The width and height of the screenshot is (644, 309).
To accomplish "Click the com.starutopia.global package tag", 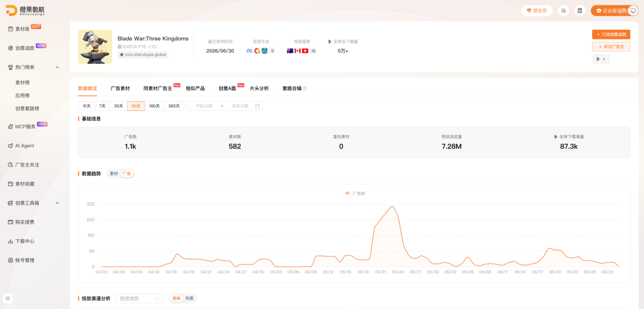I will (143, 55).
